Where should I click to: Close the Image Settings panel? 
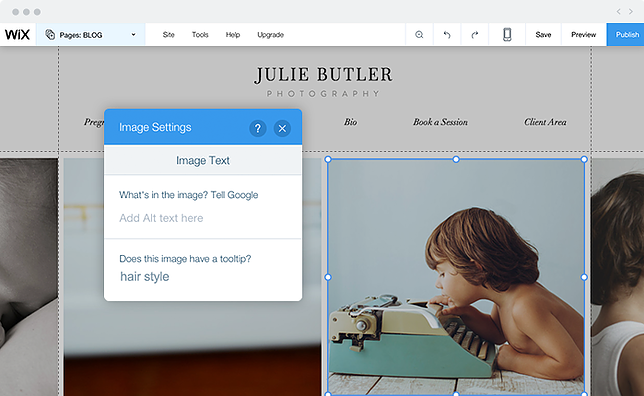click(x=282, y=129)
